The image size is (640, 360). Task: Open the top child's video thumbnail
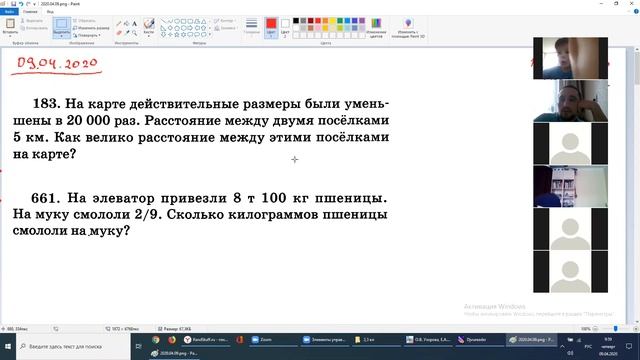coord(570,58)
